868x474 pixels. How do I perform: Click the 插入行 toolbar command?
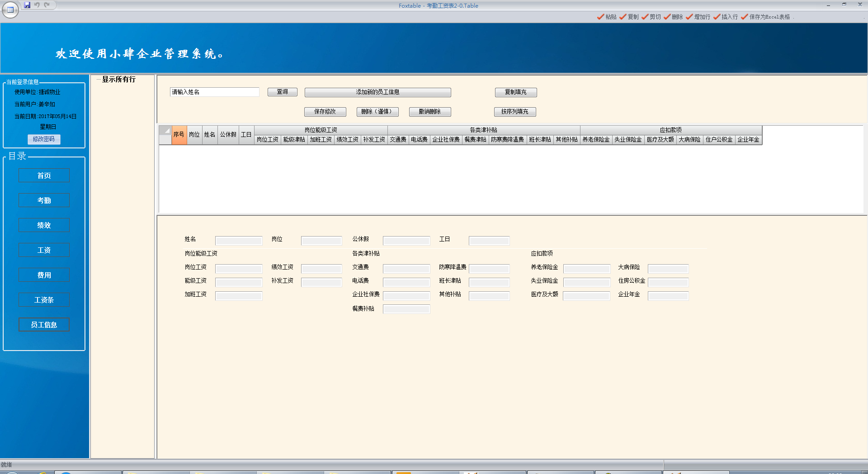click(726, 17)
